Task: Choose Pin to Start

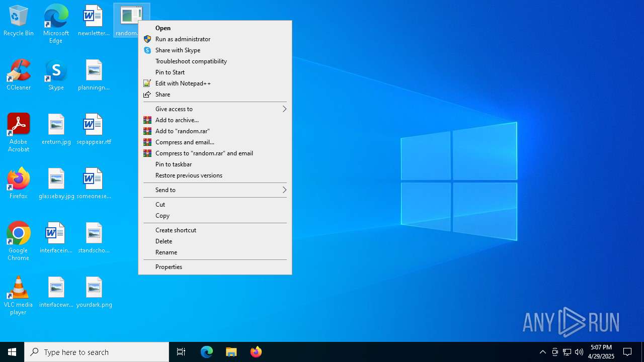Action: coord(215,72)
